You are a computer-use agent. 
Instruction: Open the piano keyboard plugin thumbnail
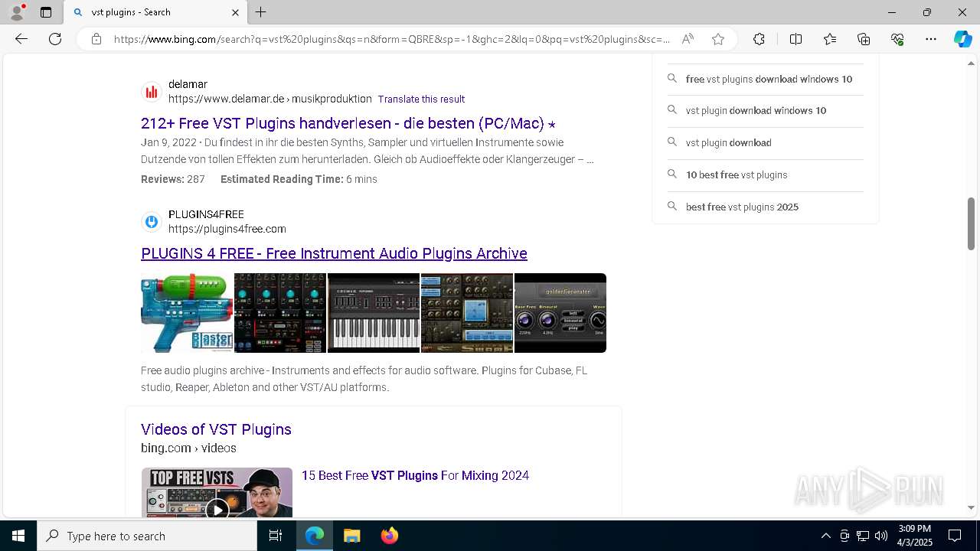coord(374,313)
